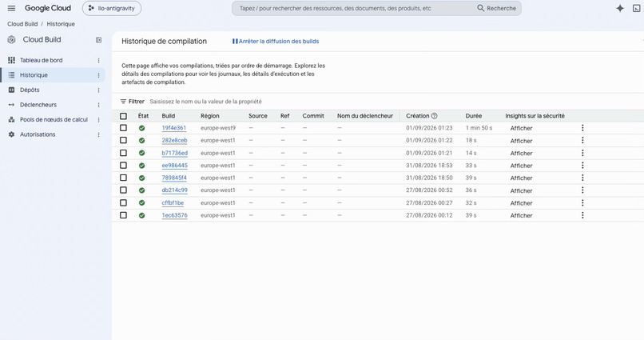644x340 pixels.
Task: Click the Autorisations gear icon
Action: (x=11, y=134)
